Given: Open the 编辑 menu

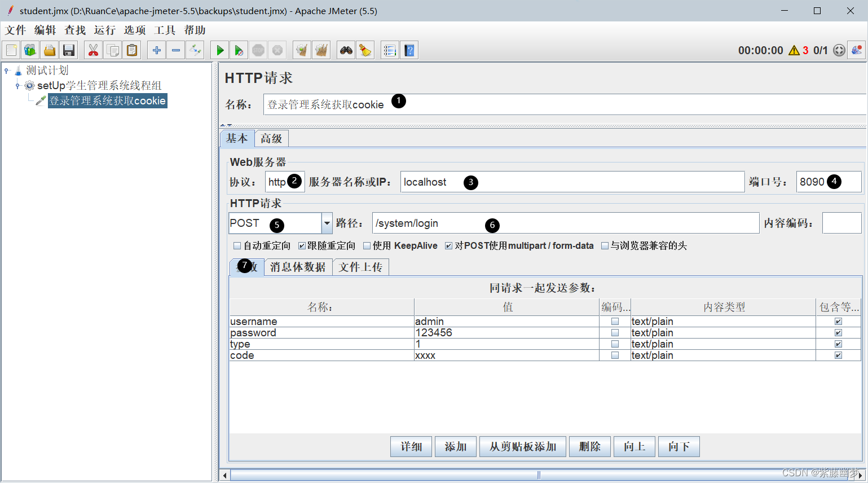Looking at the screenshot, I should (45, 30).
